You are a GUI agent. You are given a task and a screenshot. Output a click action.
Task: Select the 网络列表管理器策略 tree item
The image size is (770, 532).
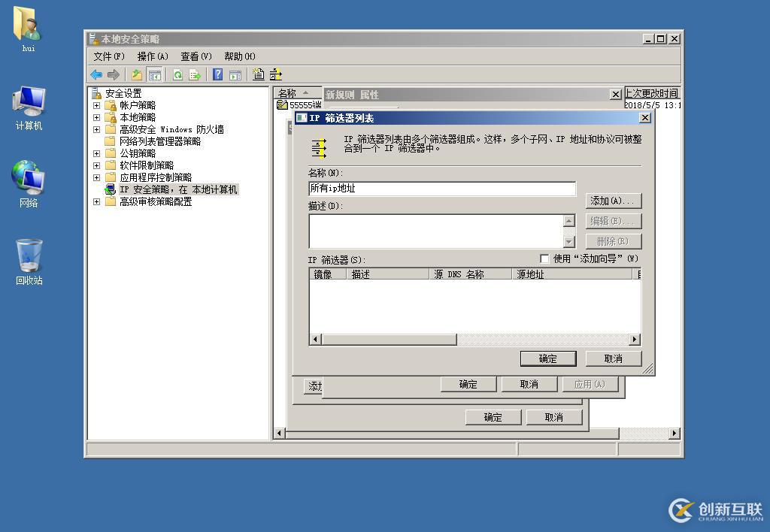click(160, 141)
